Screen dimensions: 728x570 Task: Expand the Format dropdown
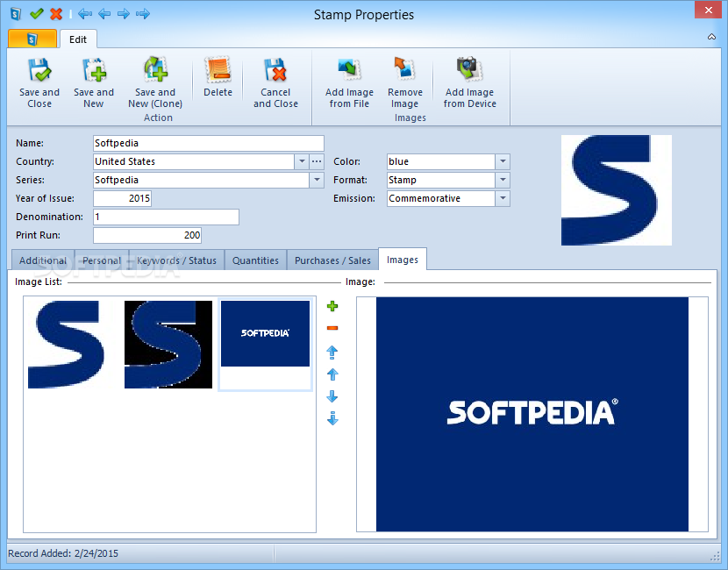(503, 180)
